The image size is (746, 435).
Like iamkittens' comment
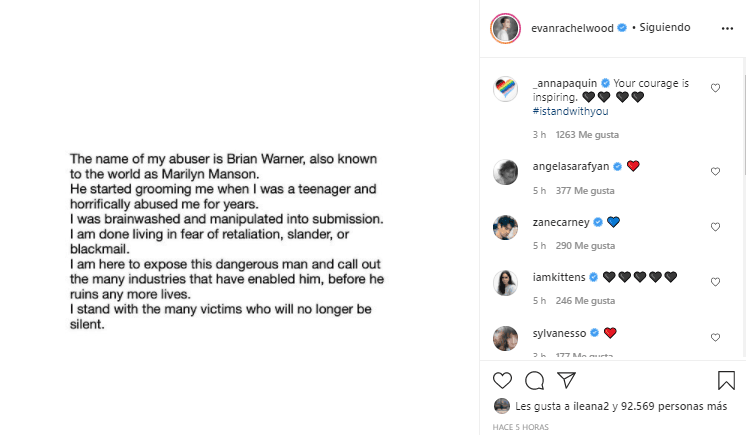coord(715,282)
